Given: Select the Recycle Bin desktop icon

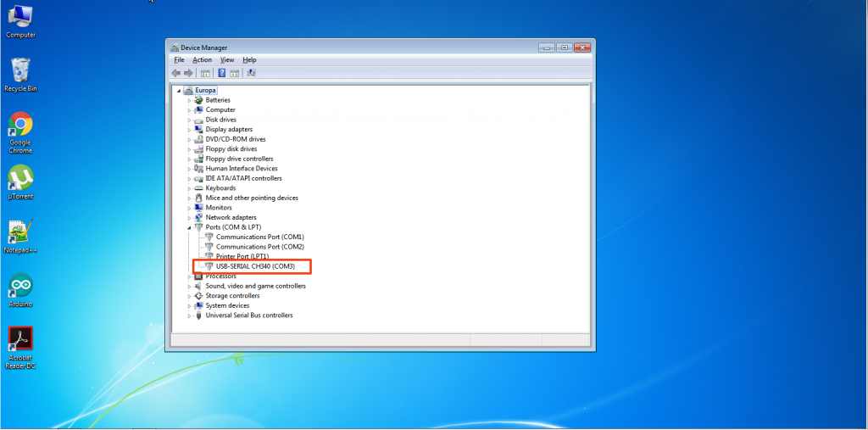Looking at the screenshot, I should point(20,75).
